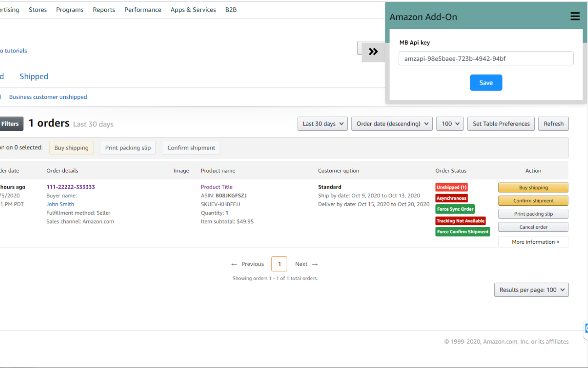Click the double-chevron collapse icon
588x368 pixels.
tap(373, 52)
